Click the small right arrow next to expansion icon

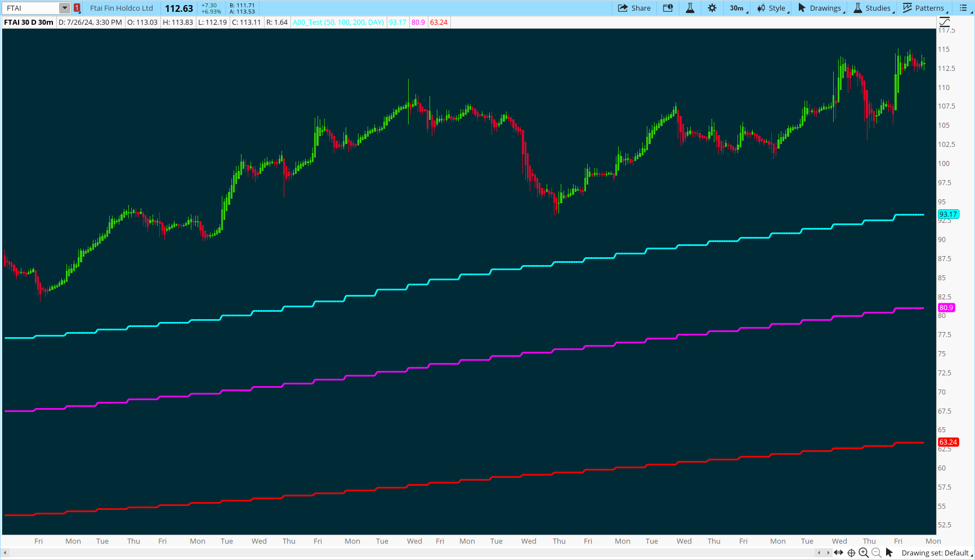tap(828, 553)
